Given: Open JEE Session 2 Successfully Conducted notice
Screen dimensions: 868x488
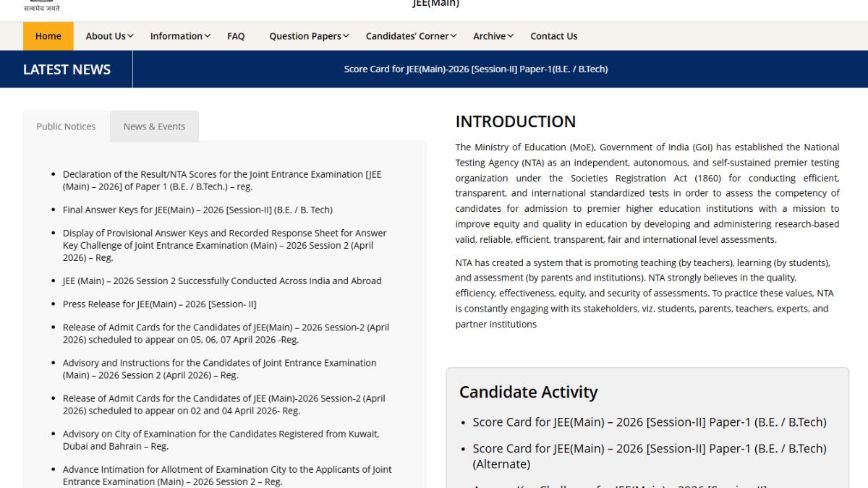Looking at the screenshot, I should pyautogui.click(x=221, y=281).
